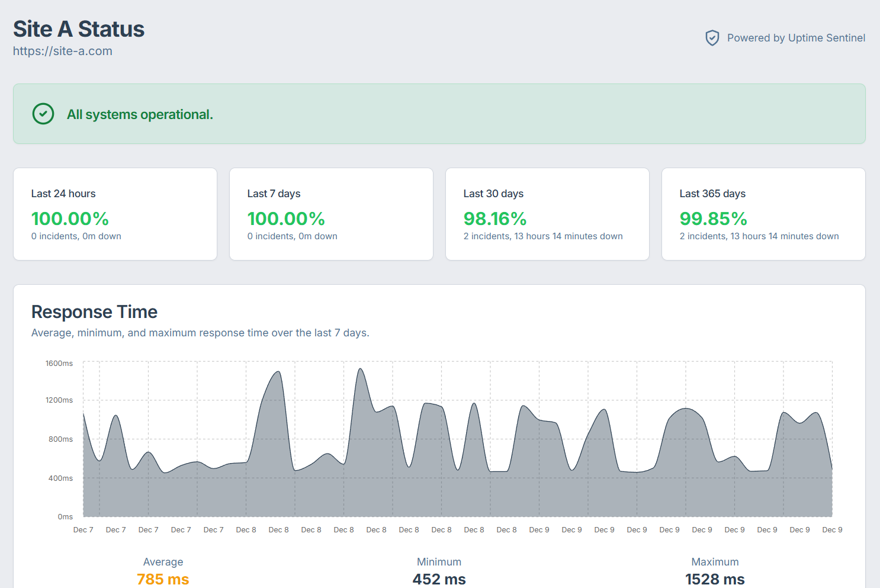Click the 800ms y-axis label
880x588 pixels.
pos(60,439)
